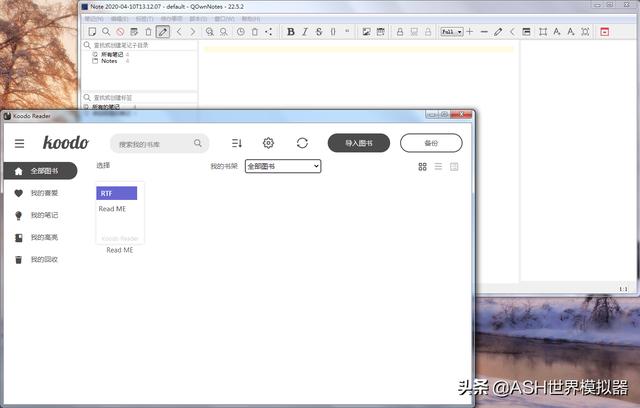Toggle the boxed pencil edit-mode button in QOwnNotes

[x=163, y=32]
